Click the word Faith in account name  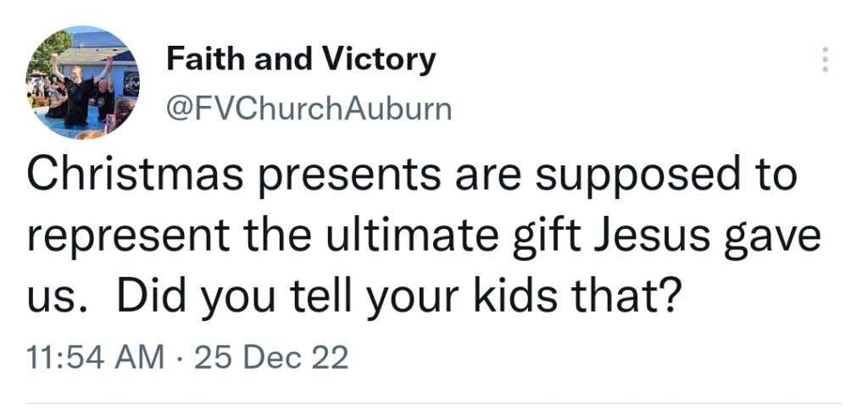tap(206, 58)
